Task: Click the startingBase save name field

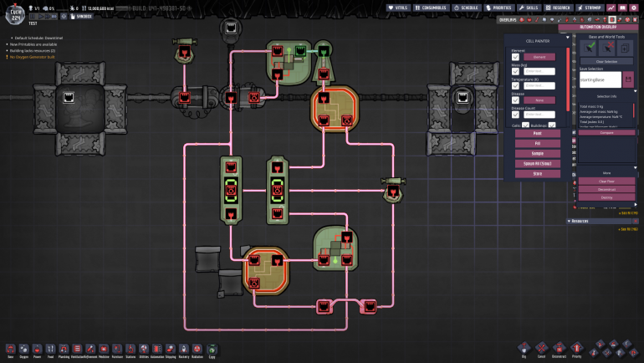Action: tap(600, 79)
